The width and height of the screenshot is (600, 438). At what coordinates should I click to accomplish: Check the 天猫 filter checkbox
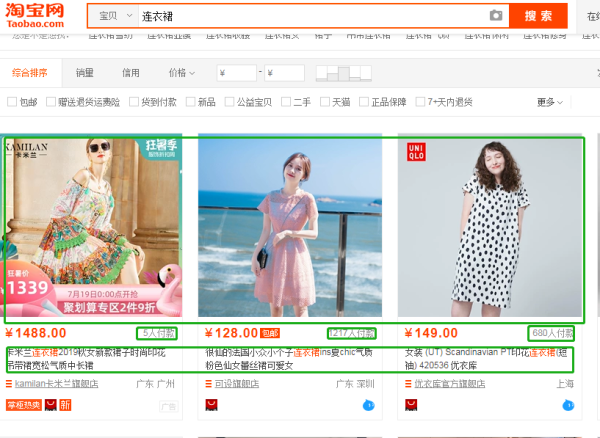point(324,102)
